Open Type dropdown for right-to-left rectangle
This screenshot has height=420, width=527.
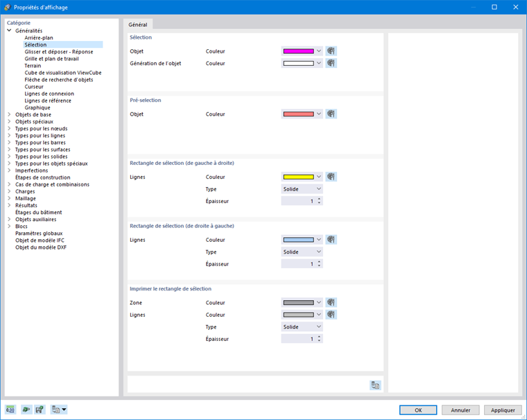pos(302,252)
